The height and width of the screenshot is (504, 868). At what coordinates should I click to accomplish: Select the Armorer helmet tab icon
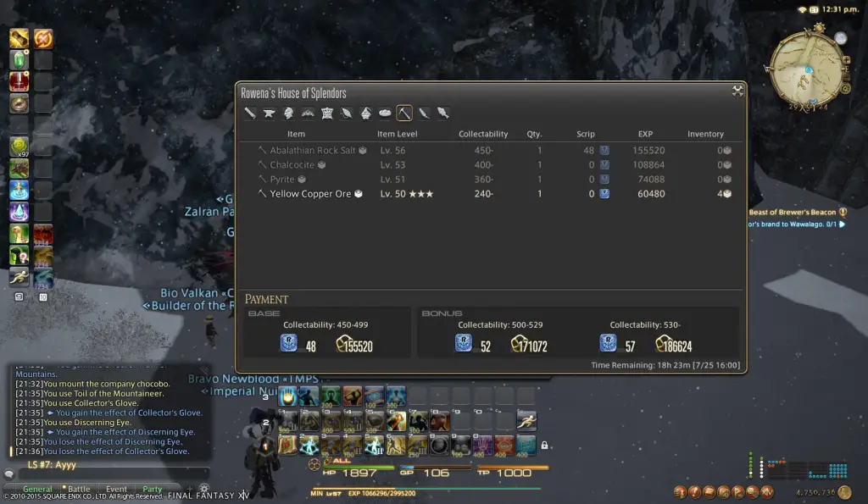[x=288, y=113]
